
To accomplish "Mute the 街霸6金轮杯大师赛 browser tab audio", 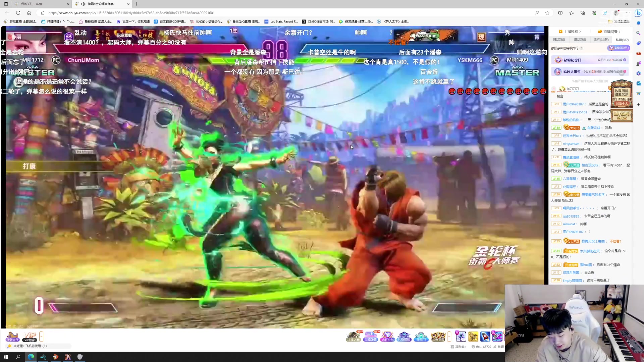I will click(83, 4).
